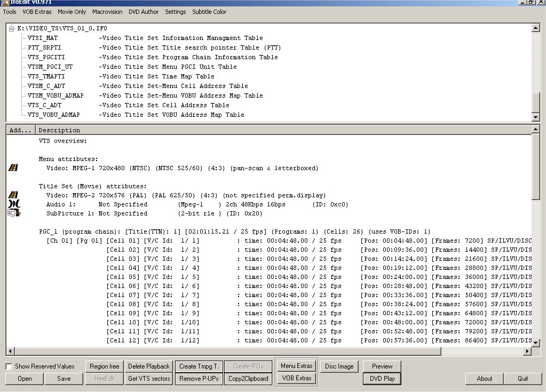Click the Create Tmpg T. button
This screenshot has width=546, height=392.
(x=199, y=366)
